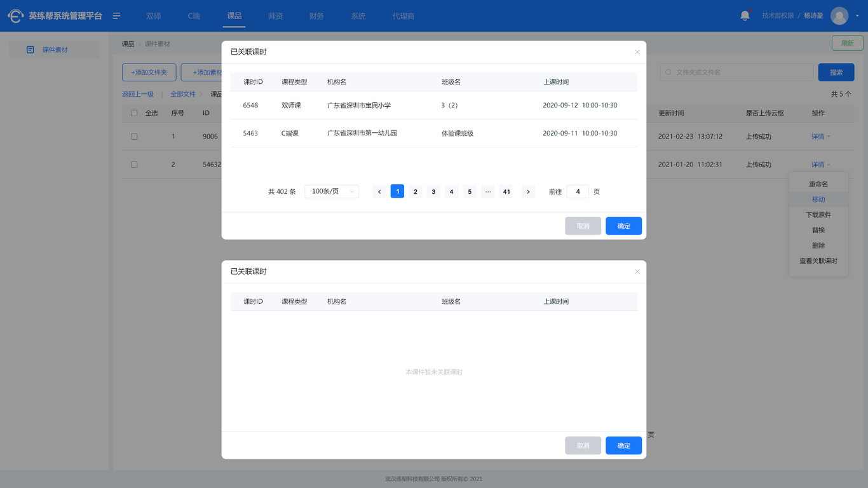Open the 师资 navigation tab

click(x=276, y=16)
